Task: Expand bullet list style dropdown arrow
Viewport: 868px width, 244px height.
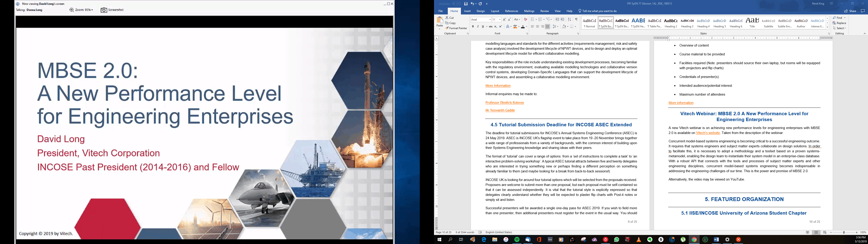Action: [536, 20]
